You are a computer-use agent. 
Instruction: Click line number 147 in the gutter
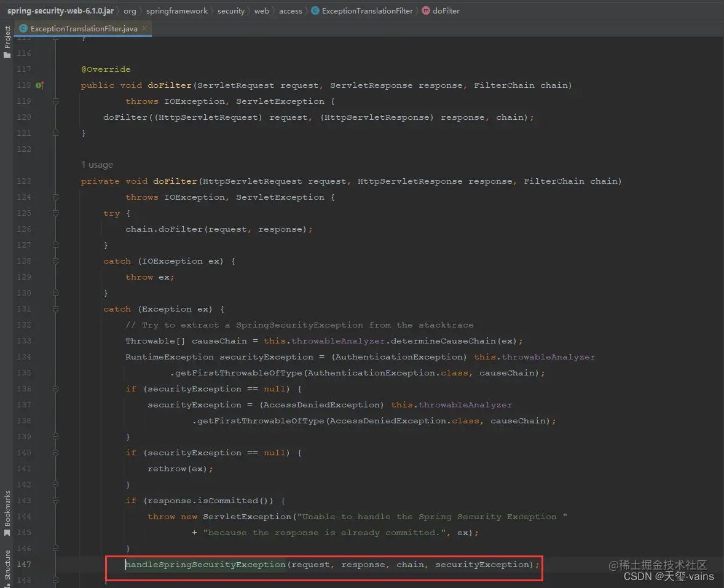[x=24, y=565]
